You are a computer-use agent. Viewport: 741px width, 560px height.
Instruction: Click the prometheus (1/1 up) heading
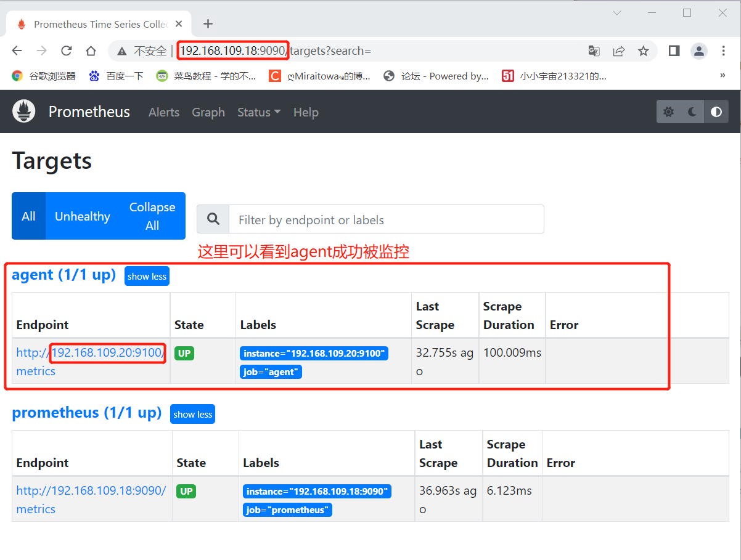[x=87, y=413]
